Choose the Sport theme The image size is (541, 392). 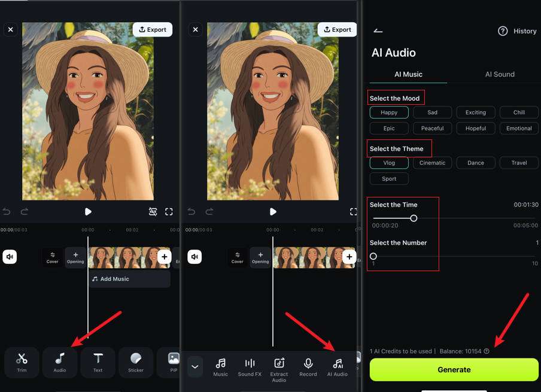[389, 179]
